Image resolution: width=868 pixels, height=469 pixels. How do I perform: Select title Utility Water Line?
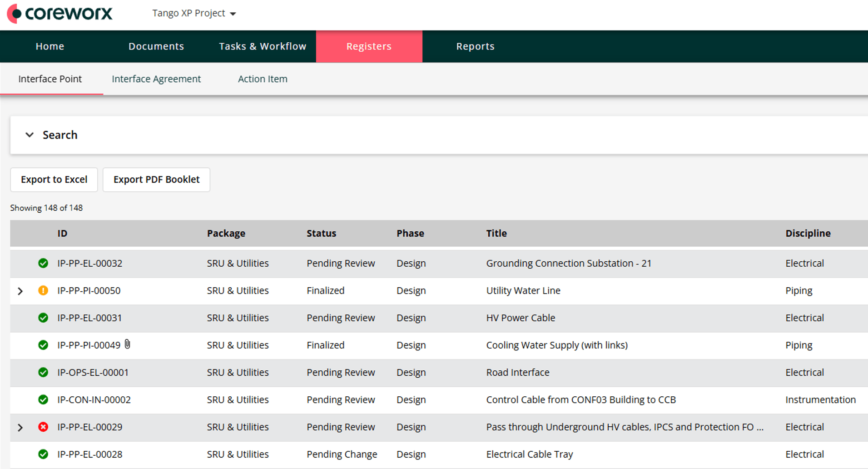pos(523,290)
